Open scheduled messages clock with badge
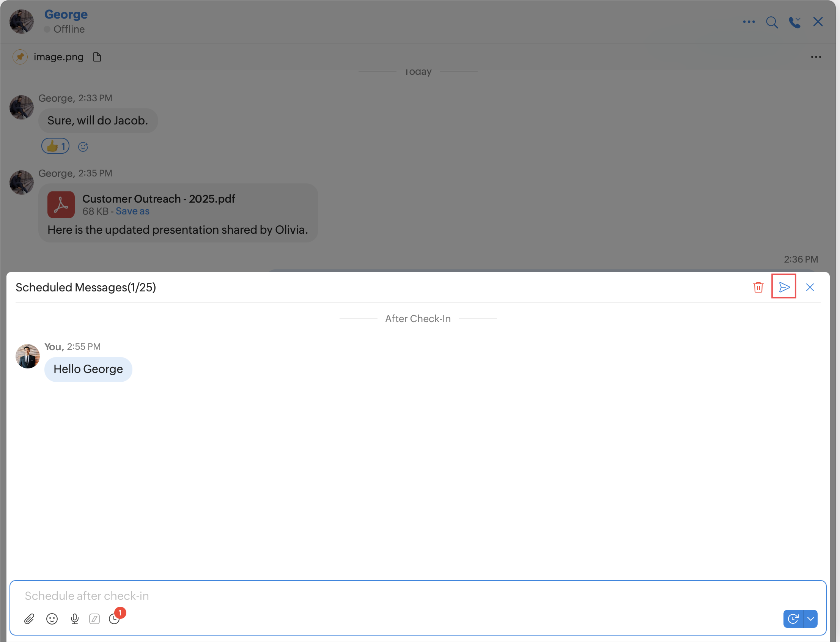Screen dimensions: 840x642 (x=115, y=618)
